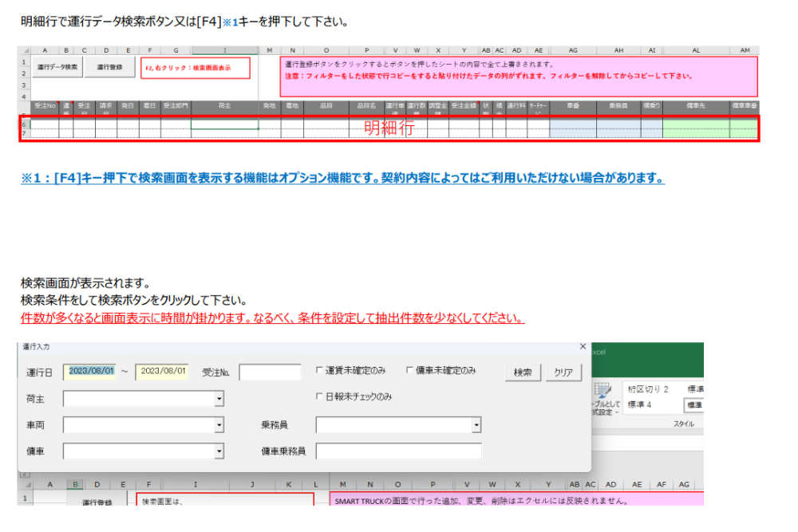The height and width of the screenshot is (532, 798).
Task: Select the 荷主 cell in the 明細行
Action: 224,124
